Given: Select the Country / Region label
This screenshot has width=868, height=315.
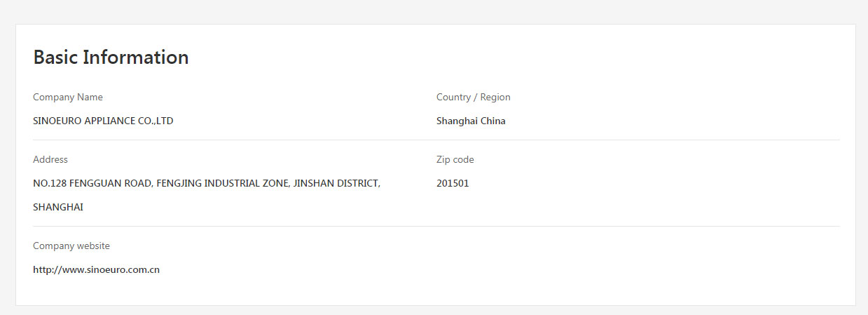Looking at the screenshot, I should [474, 97].
